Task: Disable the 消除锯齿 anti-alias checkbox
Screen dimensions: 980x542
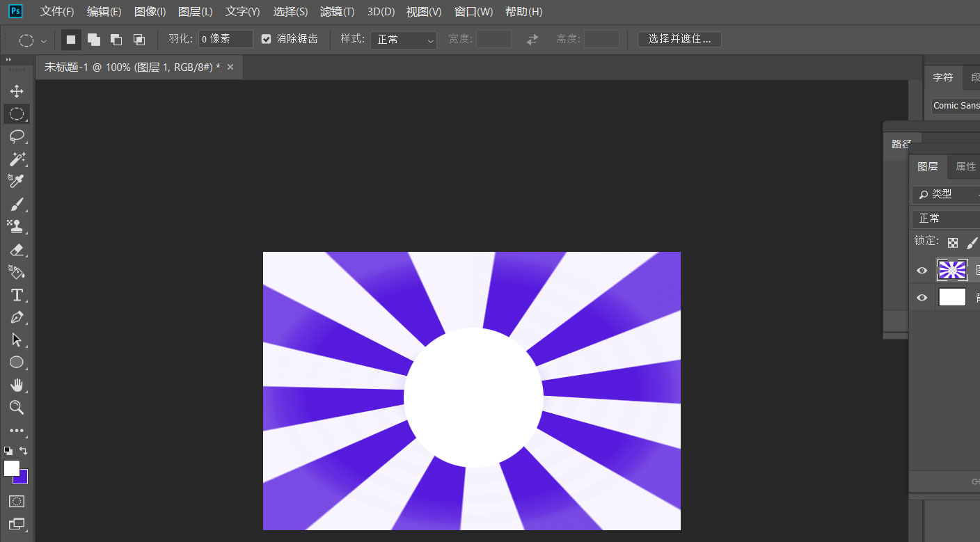Action: 266,39
